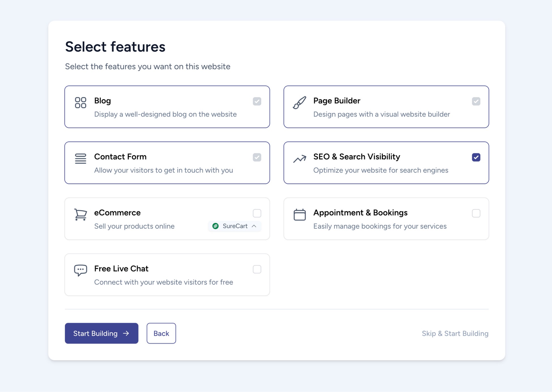552x392 pixels.
Task: Select the Page Builder feature card
Action: coord(386,107)
